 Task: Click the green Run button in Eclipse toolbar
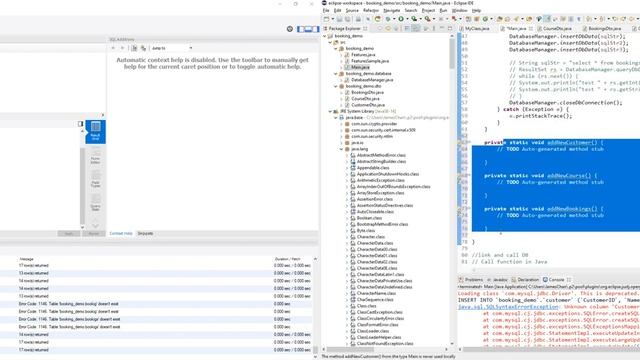pyautogui.click(x=401, y=19)
